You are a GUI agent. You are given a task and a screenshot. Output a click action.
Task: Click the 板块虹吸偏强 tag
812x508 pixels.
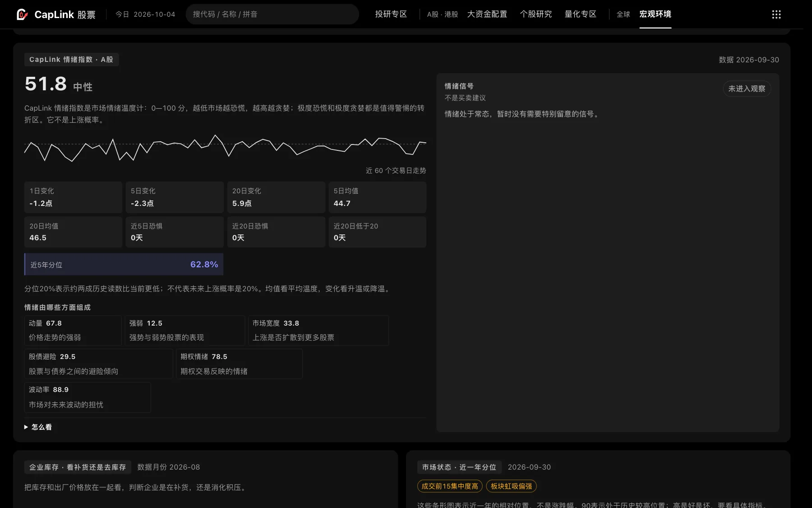pos(511,486)
